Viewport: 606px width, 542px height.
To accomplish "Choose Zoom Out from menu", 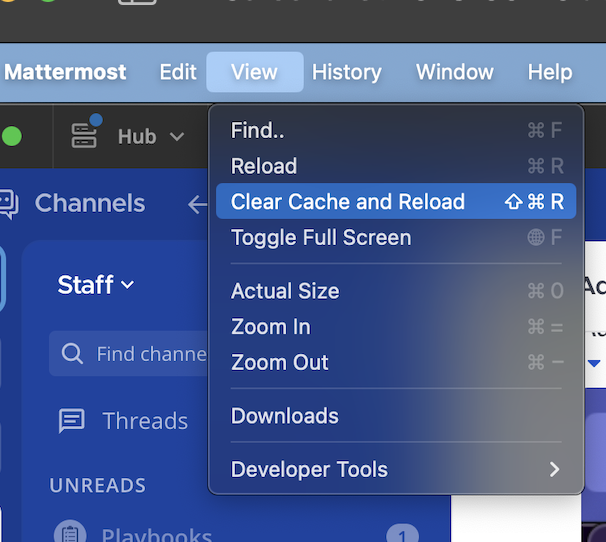I will (396, 362).
